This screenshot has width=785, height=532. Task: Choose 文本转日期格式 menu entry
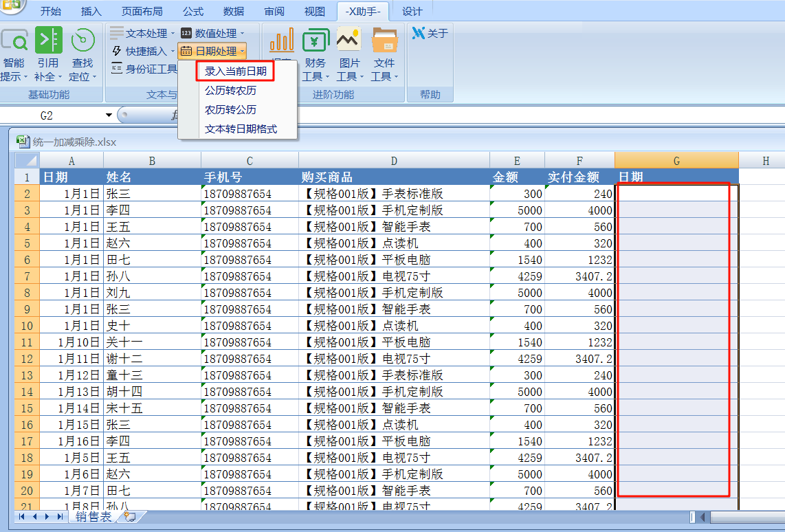pos(241,129)
